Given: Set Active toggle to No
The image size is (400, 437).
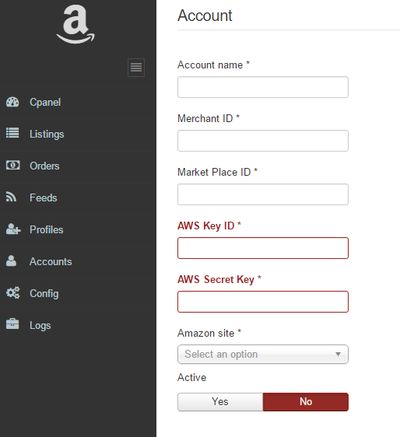Looking at the screenshot, I should 306,402.
